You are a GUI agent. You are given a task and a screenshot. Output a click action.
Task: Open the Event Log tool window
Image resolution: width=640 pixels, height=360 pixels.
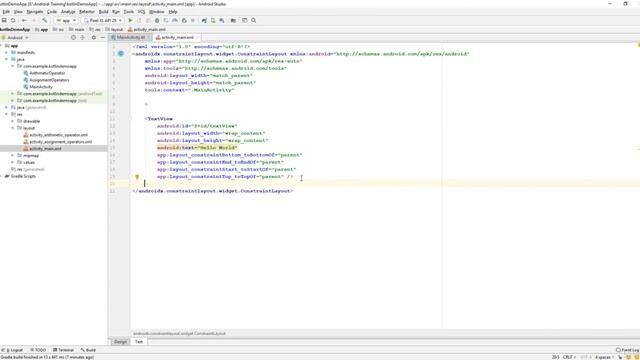pyautogui.click(x=628, y=350)
